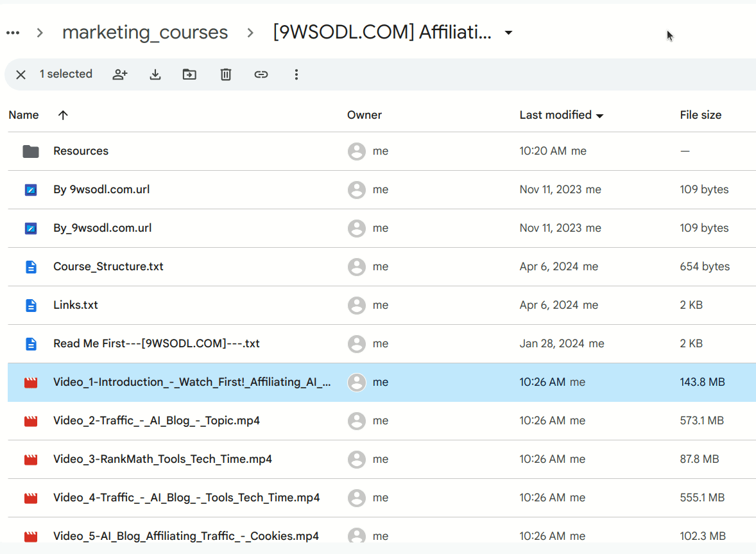
Task: Move the selected video to a folder
Action: (x=189, y=74)
